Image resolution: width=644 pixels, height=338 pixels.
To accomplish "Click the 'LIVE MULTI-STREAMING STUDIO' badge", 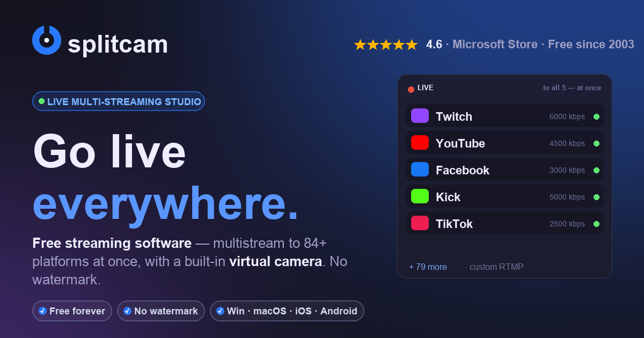I will pyautogui.click(x=119, y=101).
